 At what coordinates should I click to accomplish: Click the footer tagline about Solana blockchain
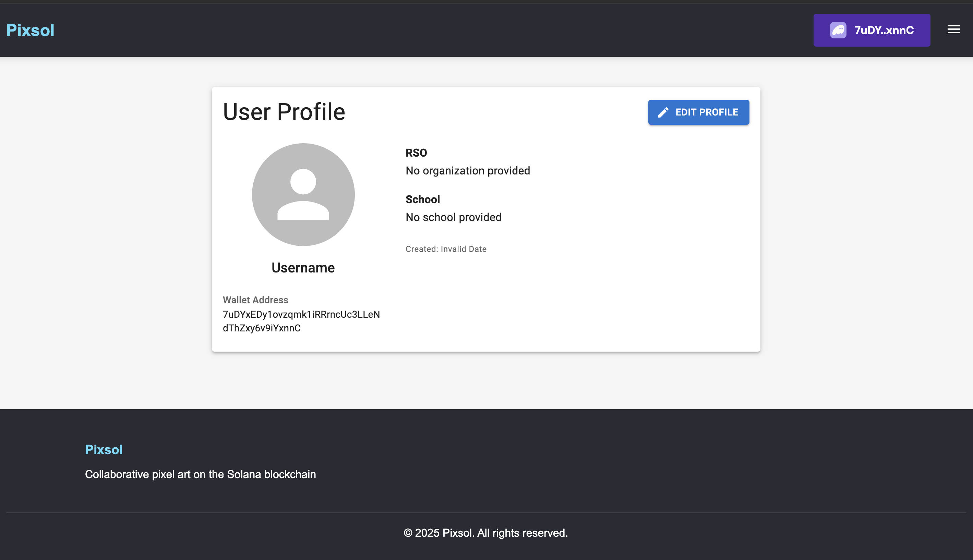coord(200,474)
